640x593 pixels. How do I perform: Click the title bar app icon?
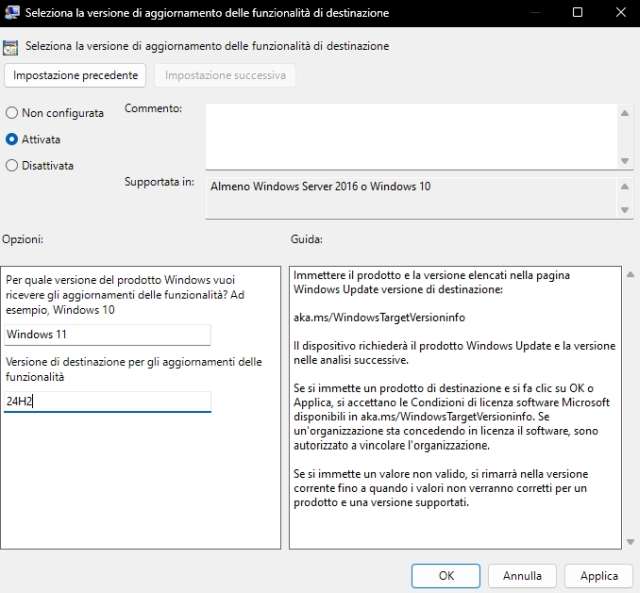pyautogui.click(x=11, y=12)
